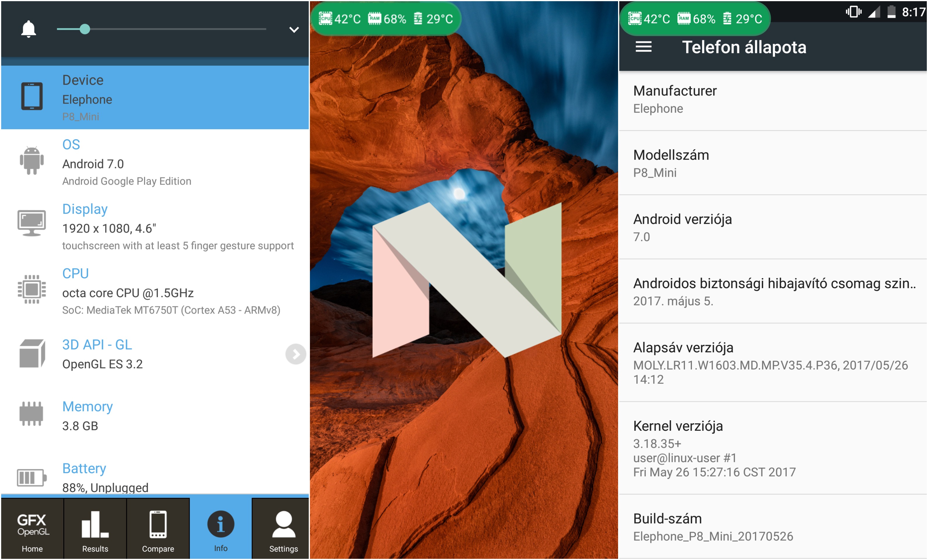Switch to GFX OpenGL Home tab
The height and width of the screenshot is (560, 928).
tap(32, 529)
